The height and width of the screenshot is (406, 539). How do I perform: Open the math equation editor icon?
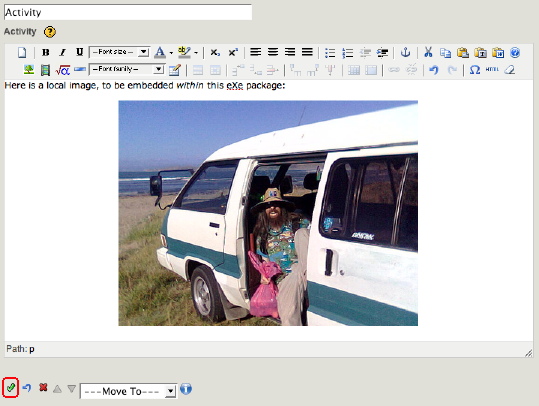pyautogui.click(x=63, y=70)
